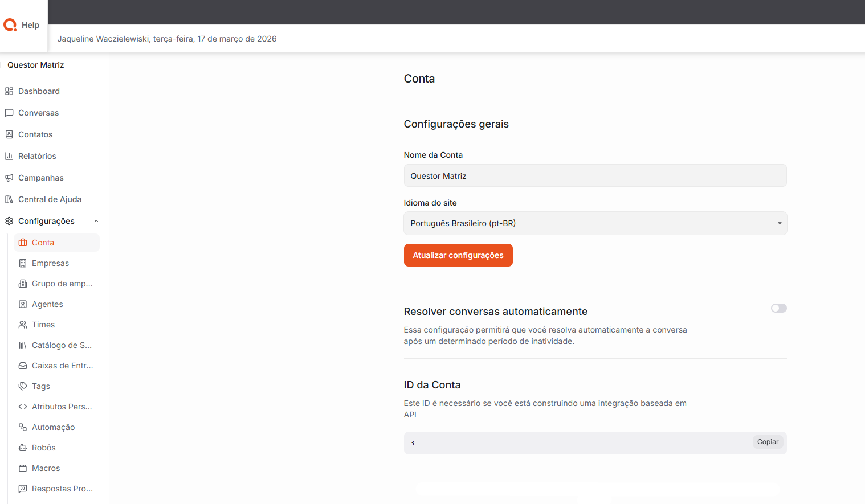Click the Campanhas megaphone icon

[x=9, y=178]
